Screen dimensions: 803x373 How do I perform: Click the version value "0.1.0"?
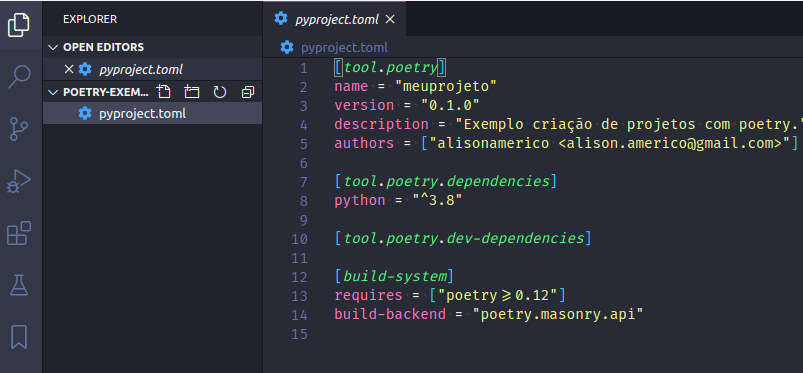[x=450, y=105]
